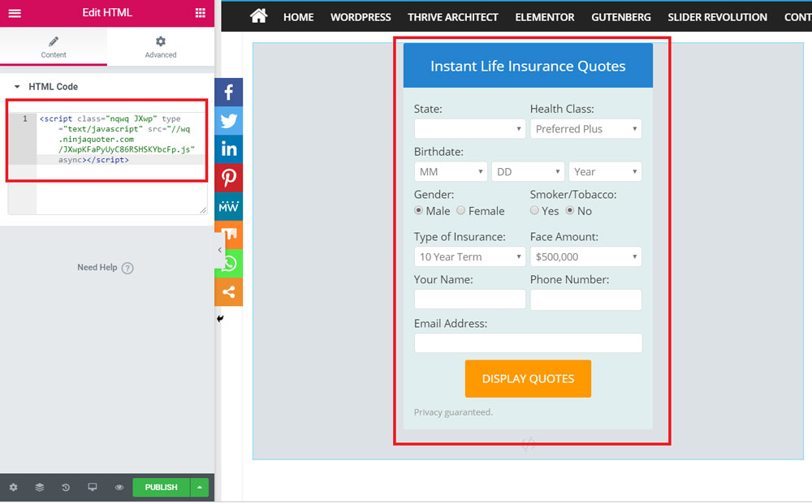Image resolution: width=812 pixels, height=504 pixels.
Task: Open the Home menu item
Action: pyautogui.click(x=298, y=17)
